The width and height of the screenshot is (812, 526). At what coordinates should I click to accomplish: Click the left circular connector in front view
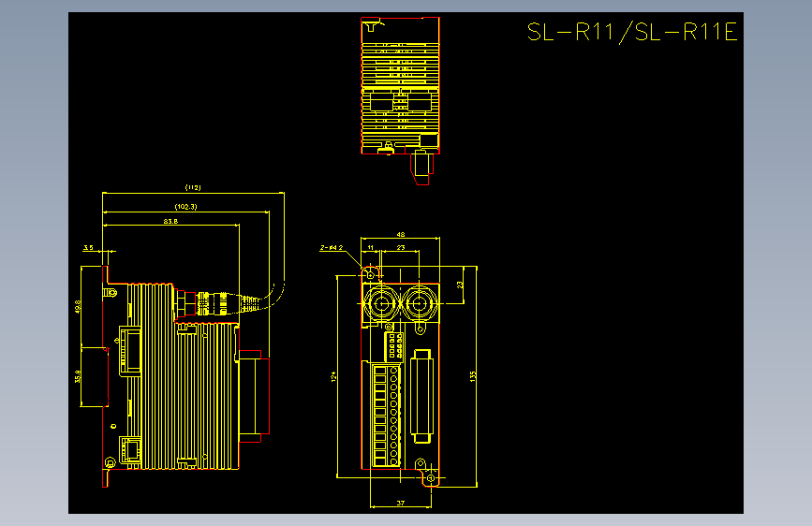[x=382, y=303]
